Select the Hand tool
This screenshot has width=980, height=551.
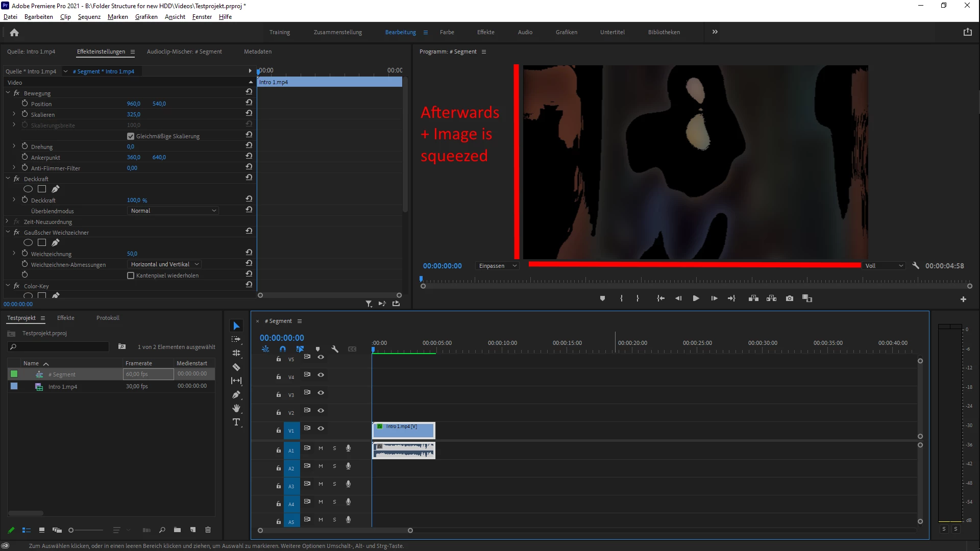236,408
